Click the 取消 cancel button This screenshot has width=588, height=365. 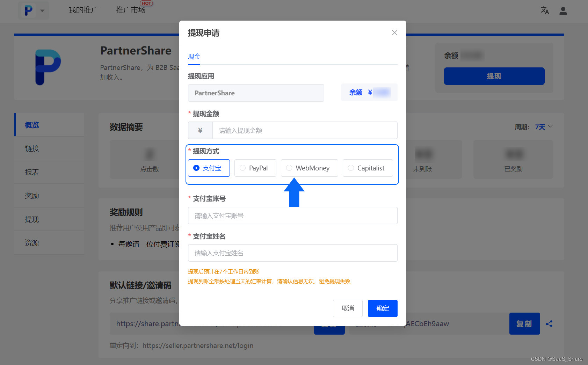(348, 308)
